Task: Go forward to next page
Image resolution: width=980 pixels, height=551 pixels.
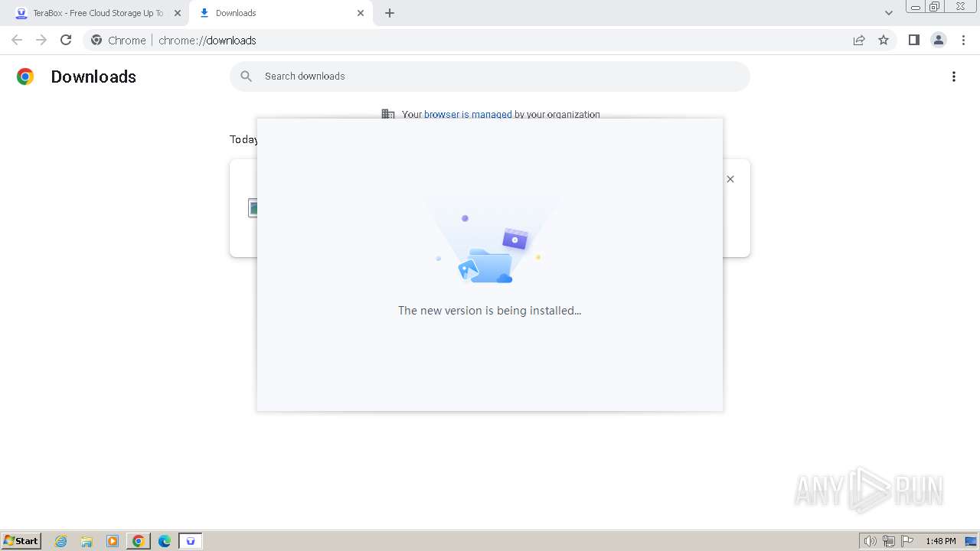Action: pos(41,40)
